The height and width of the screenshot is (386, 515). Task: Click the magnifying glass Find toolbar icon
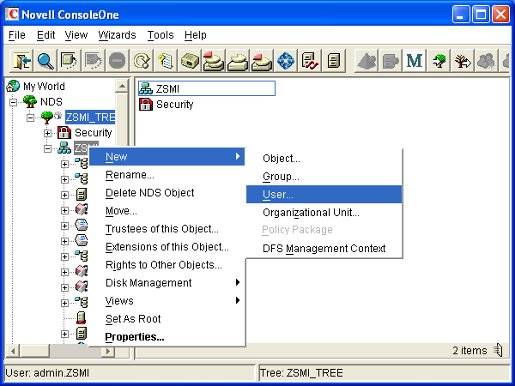(46, 61)
